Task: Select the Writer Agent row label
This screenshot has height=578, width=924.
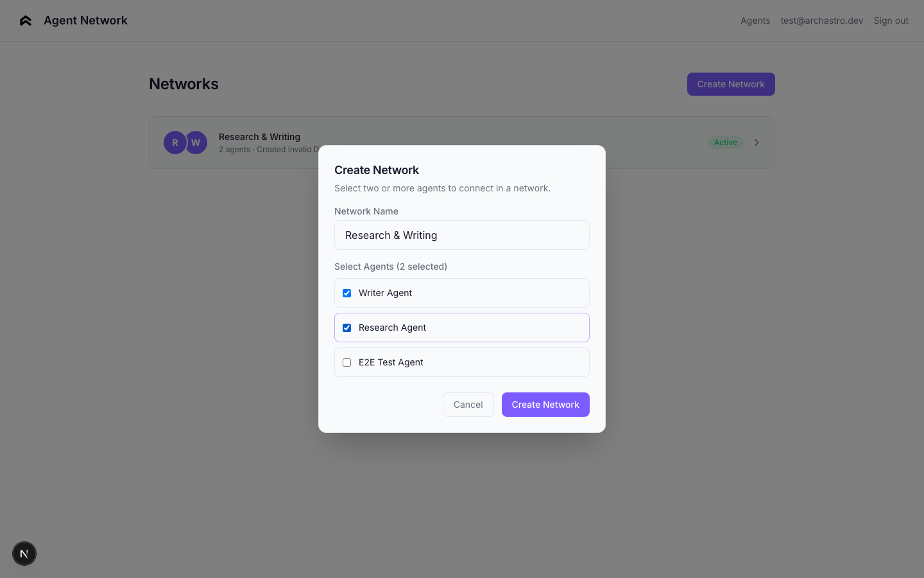Action: coord(385,293)
